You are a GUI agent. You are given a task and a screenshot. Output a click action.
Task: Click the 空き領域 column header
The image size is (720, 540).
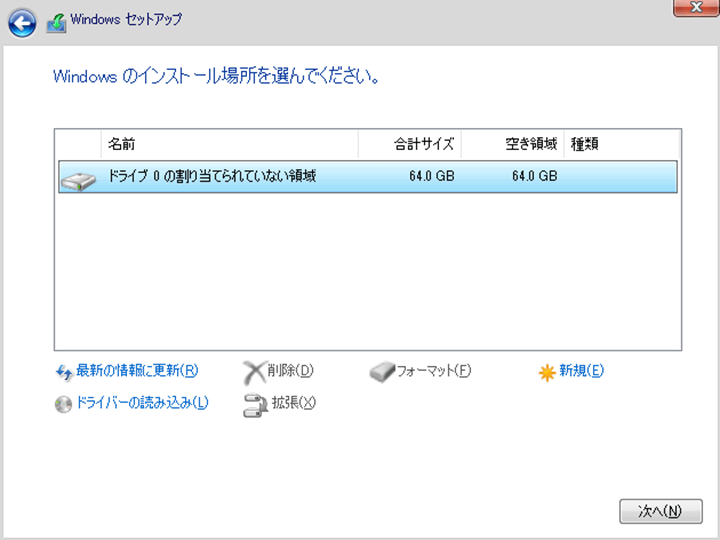click(x=512, y=144)
